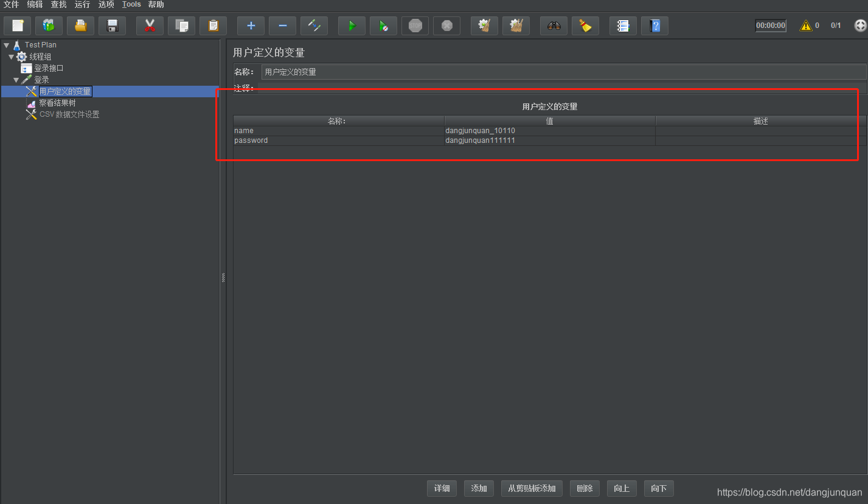Open the 编辑 menu
868x504 pixels.
[x=35, y=4]
